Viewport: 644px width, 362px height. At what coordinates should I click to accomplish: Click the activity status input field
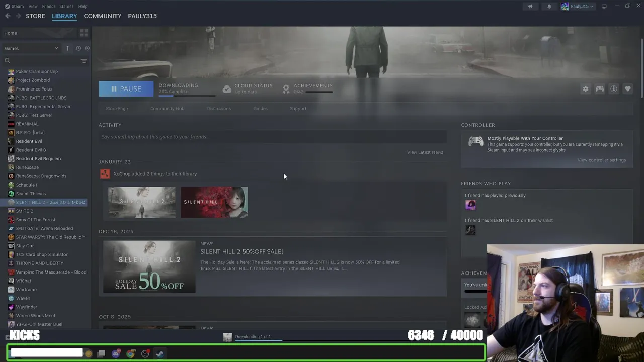tap(273, 137)
